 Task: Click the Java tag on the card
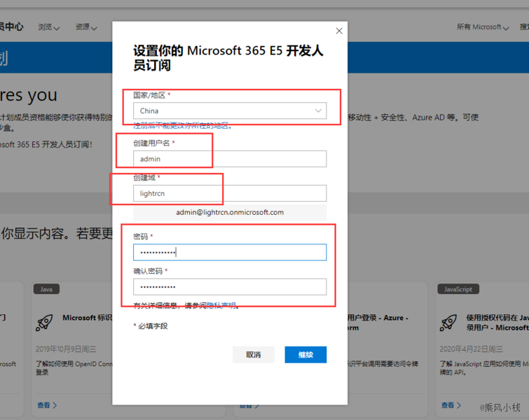46,289
